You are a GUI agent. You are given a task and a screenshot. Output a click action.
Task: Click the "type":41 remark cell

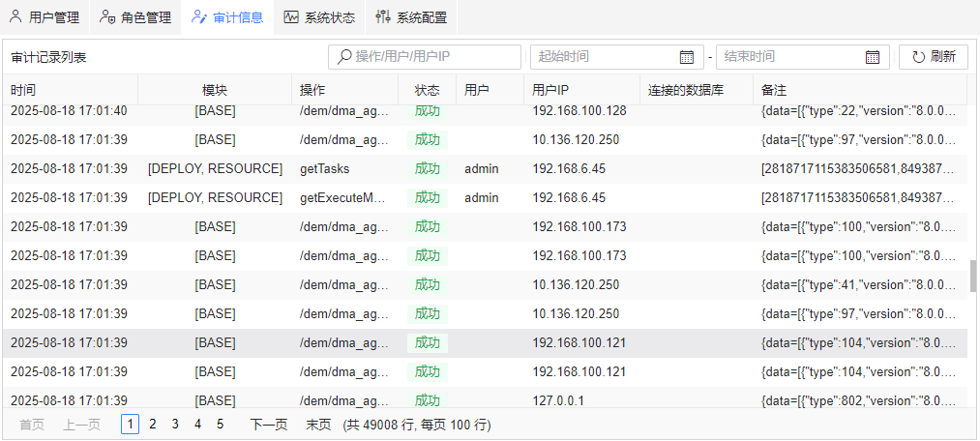click(x=859, y=285)
